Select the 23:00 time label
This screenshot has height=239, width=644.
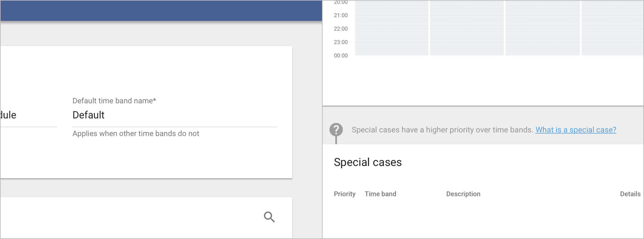(x=341, y=42)
